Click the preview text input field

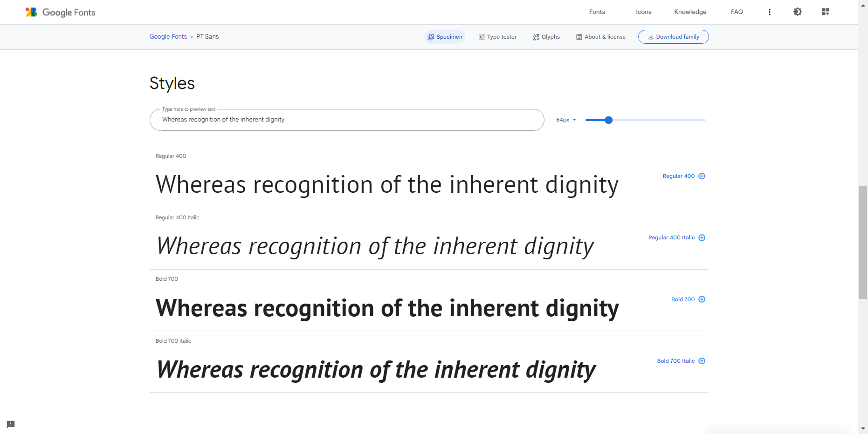click(x=346, y=120)
